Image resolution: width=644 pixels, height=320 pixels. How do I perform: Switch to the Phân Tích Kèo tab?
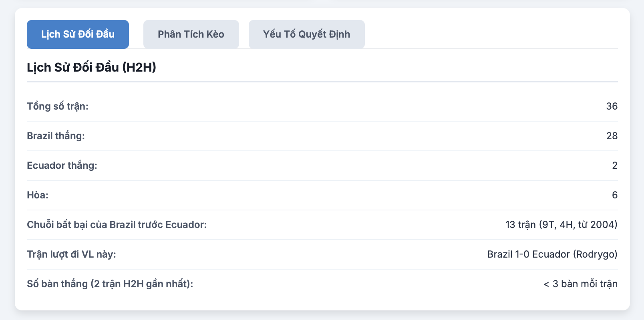(x=191, y=34)
